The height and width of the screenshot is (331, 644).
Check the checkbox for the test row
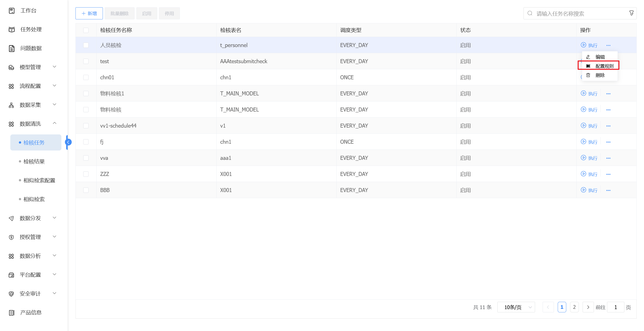[86, 61]
